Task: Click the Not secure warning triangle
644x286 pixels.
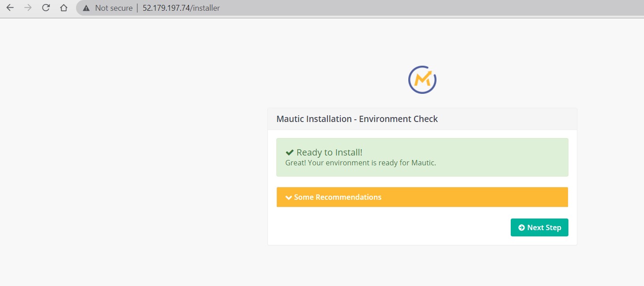Action: [x=86, y=8]
